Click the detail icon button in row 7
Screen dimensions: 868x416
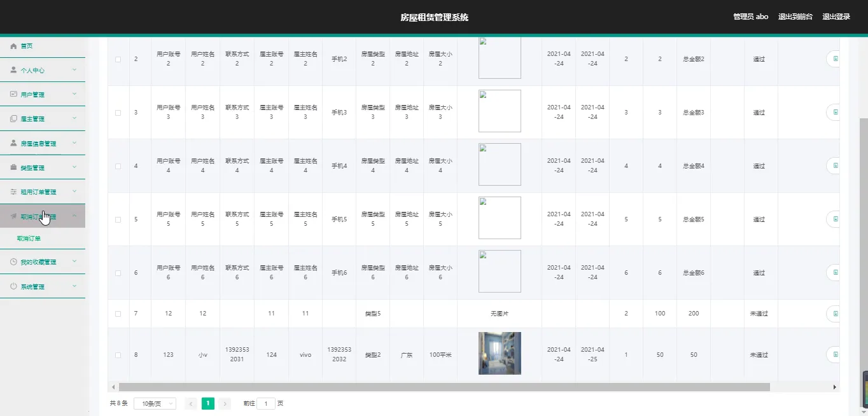click(x=834, y=314)
